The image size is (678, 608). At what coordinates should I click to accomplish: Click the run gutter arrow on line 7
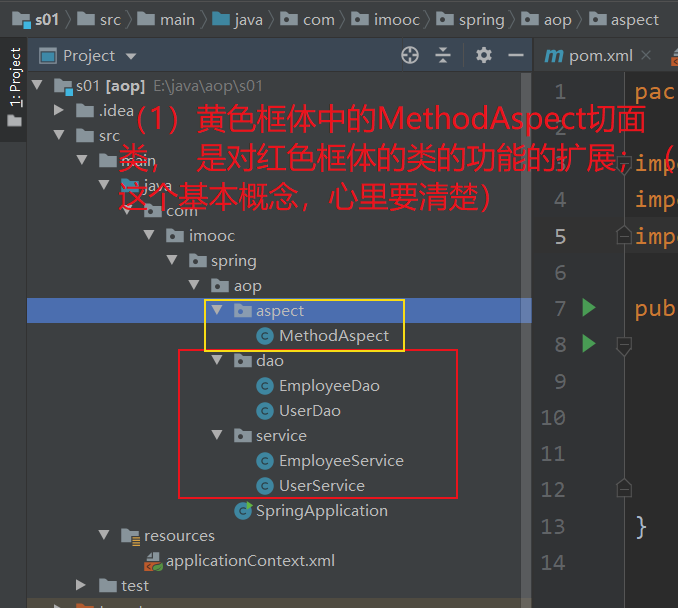(x=588, y=308)
